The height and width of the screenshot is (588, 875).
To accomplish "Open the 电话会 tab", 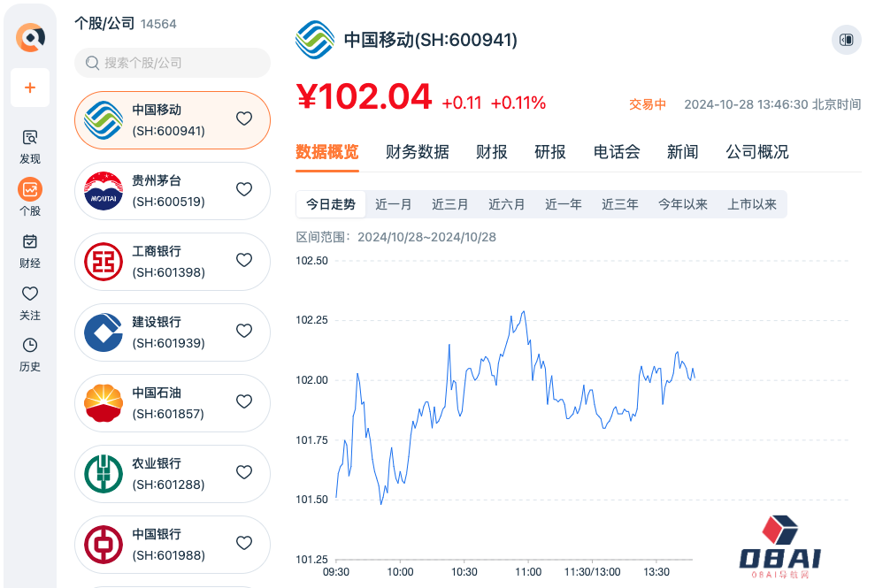I will pyautogui.click(x=617, y=152).
